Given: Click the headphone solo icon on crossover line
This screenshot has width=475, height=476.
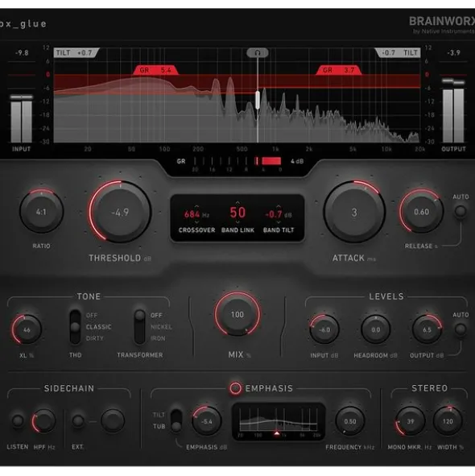Looking at the screenshot, I should coord(258,52).
